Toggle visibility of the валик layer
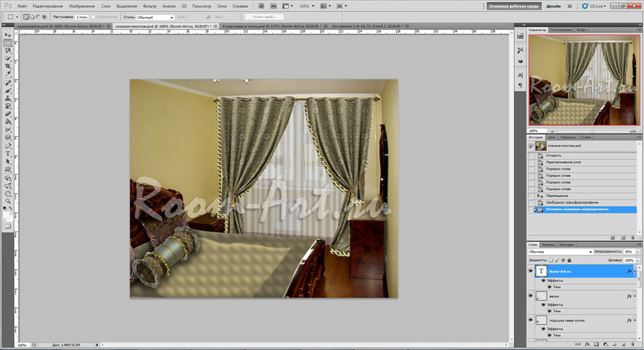 pos(531,296)
